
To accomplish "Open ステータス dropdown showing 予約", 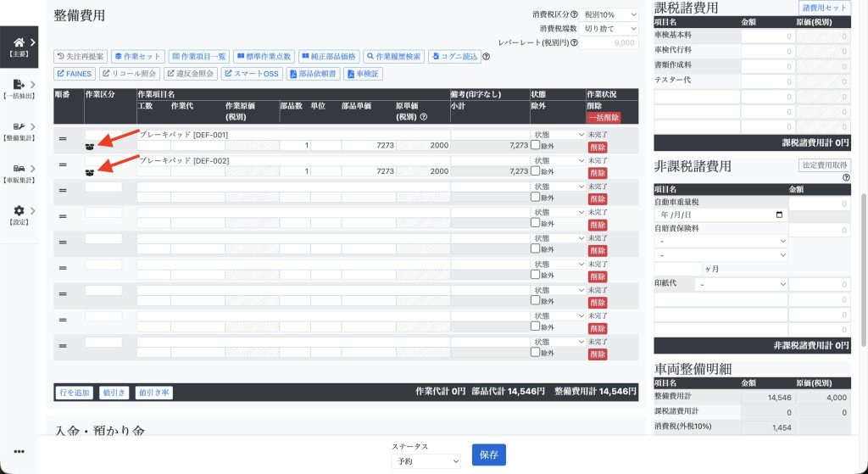I will (426, 460).
